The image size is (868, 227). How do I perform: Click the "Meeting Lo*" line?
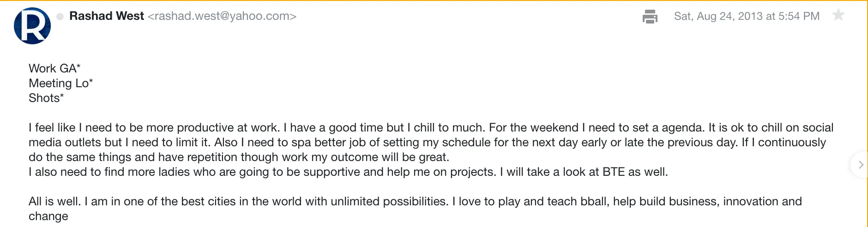pyautogui.click(x=60, y=83)
